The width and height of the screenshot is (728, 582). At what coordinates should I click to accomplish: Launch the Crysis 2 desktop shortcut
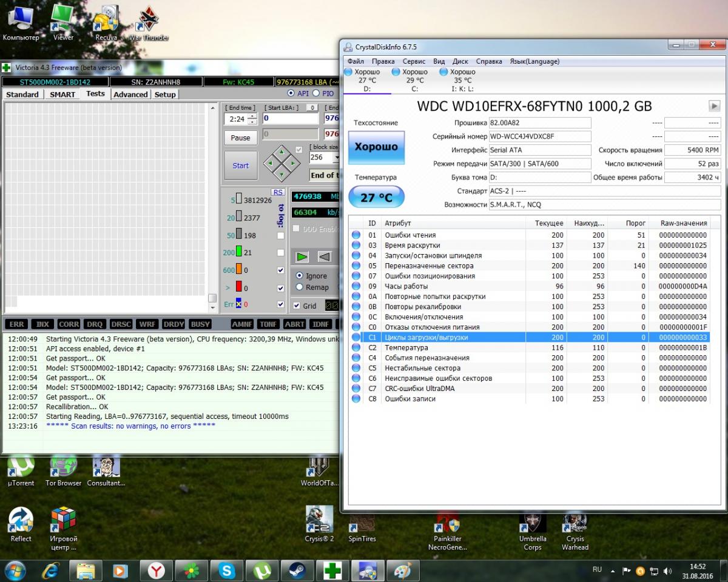[319, 524]
